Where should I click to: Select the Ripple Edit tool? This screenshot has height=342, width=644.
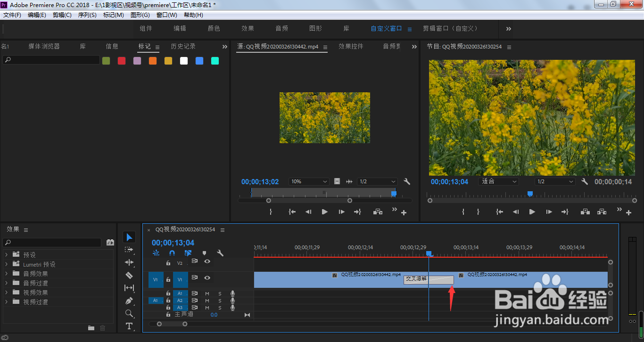[x=129, y=262]
